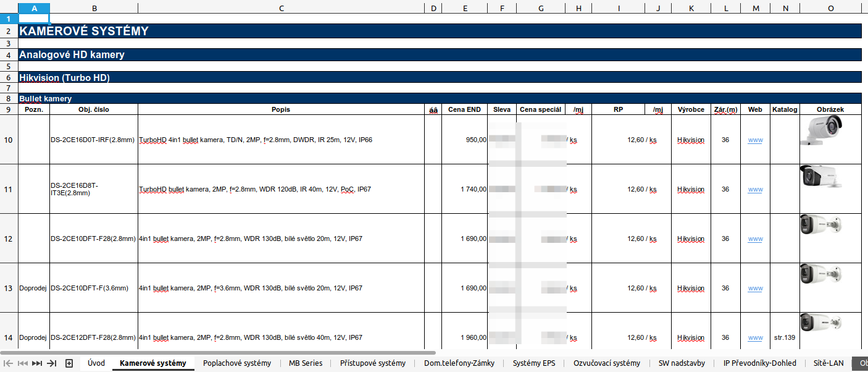Click www link in row 12
Screen dimensions: 868x372
pyautogui.click(x=755, y=239)
